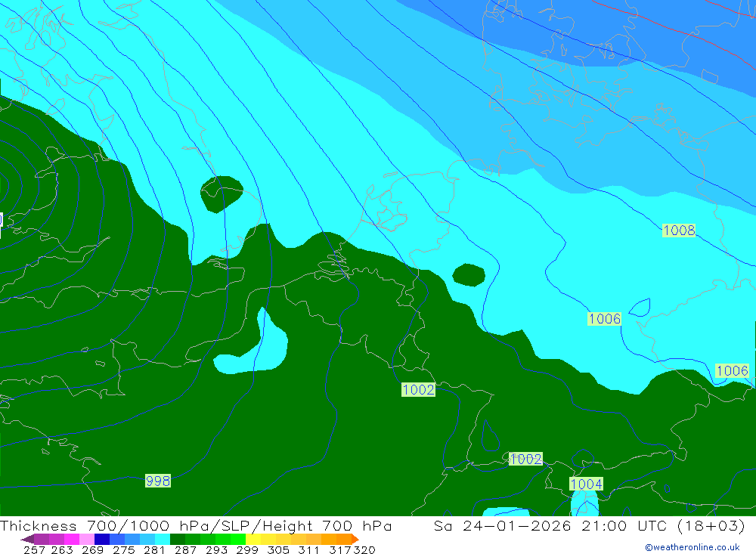Click the legend value 320
The image size is (756, 554).
coord(364,549)
